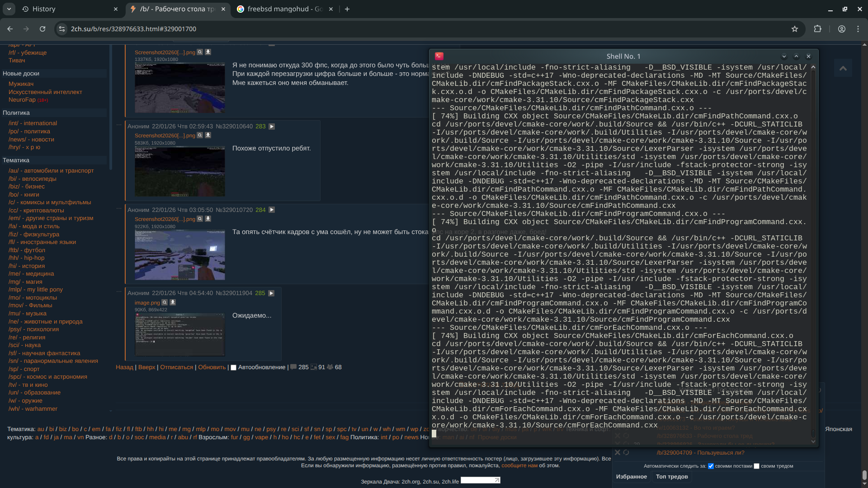
Task: Check the своим тредом checkbox
Action: [x=756, y=466]
